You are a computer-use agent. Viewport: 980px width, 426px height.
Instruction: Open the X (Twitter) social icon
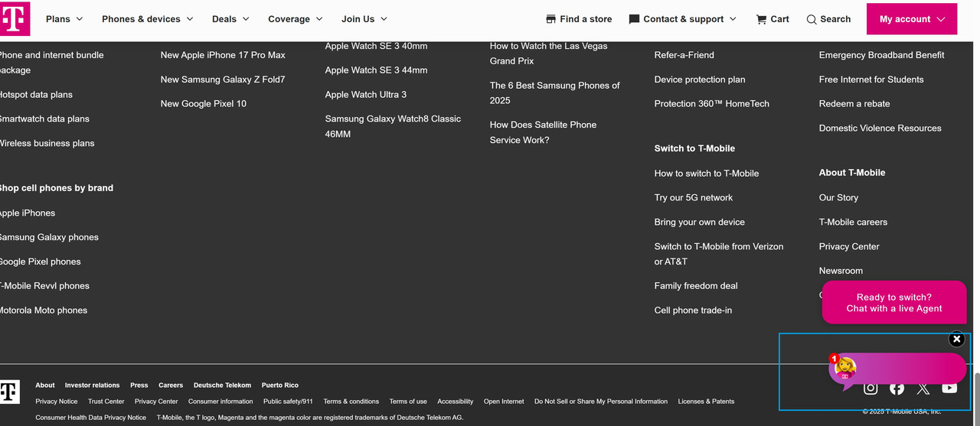pos(923,389)
